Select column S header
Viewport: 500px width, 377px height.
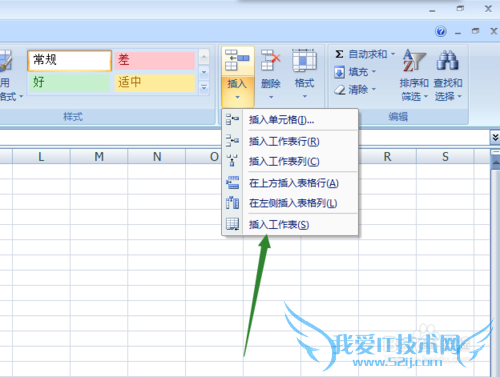point(445,156)
